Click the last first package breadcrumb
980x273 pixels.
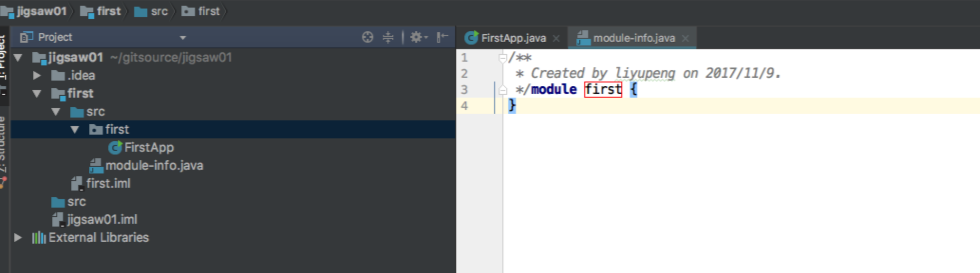pyautogui.click(x=201, y=11)
